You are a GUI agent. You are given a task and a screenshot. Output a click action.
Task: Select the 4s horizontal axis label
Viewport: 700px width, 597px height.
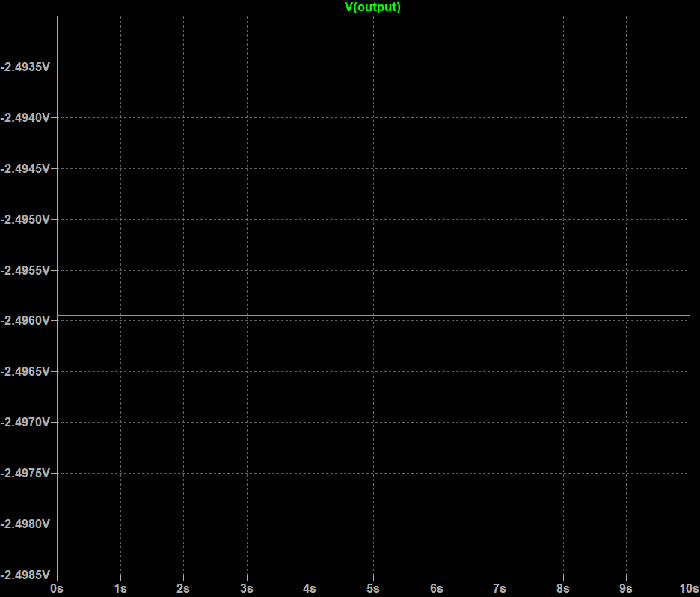coord(310,588)
